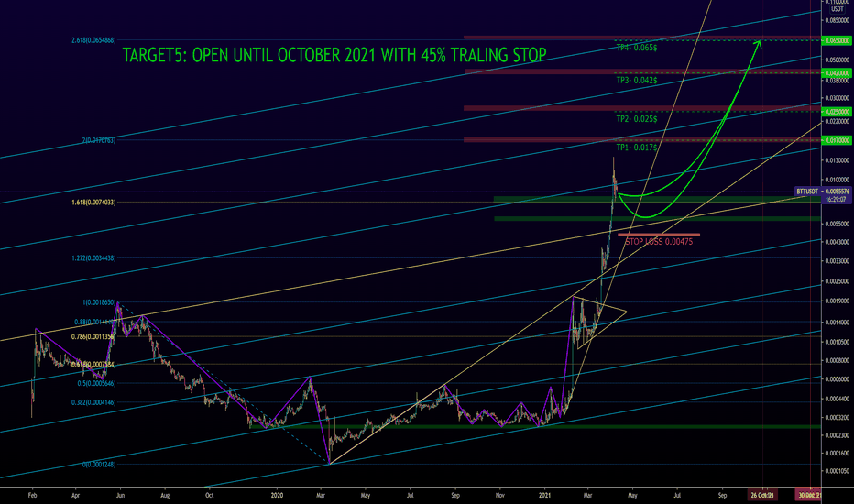This screenshot has width=854, height=504.
Task: Click the Aug label on time axis
Action: pyautogui.click(x=165, y=496)
